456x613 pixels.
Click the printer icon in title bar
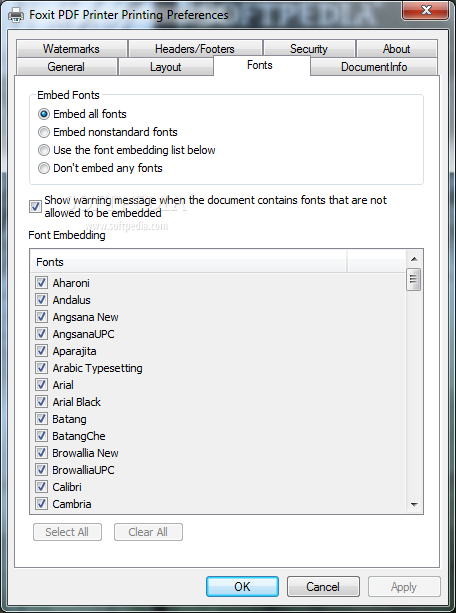16,15
